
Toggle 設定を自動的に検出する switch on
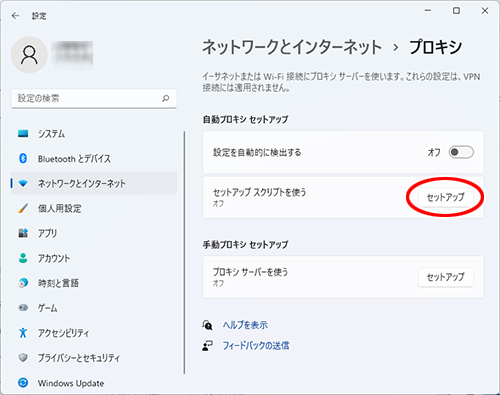point(461,152)
